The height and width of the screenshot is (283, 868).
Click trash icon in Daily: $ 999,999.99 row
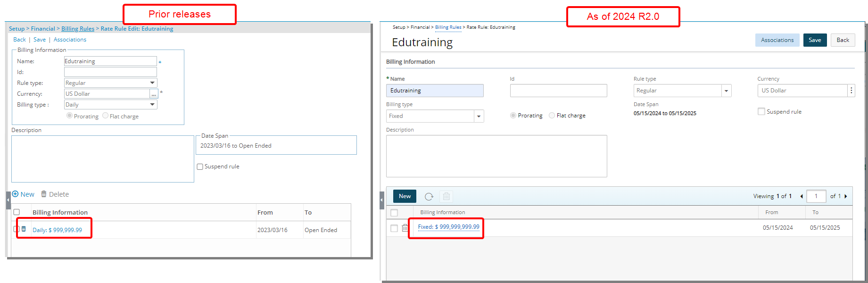24,229
